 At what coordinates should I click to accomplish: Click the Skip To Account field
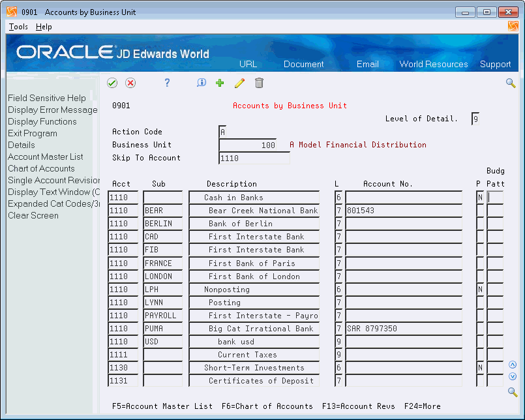tap(254, 158)
